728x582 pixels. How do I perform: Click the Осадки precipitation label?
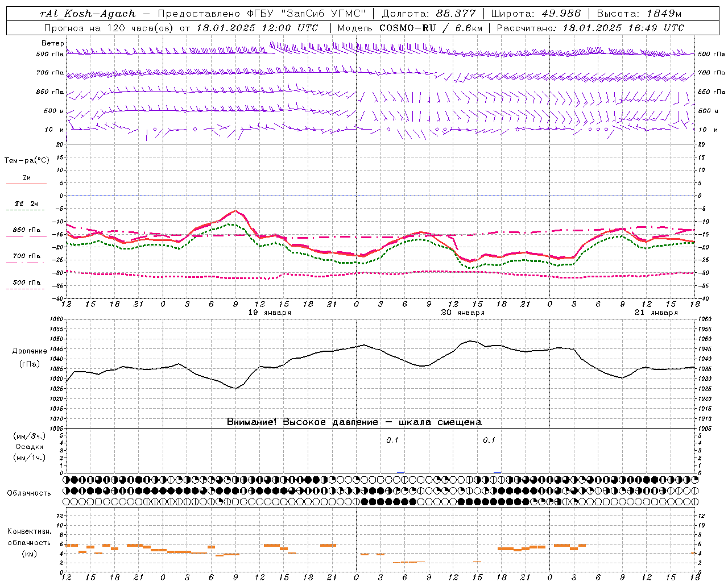29,447
